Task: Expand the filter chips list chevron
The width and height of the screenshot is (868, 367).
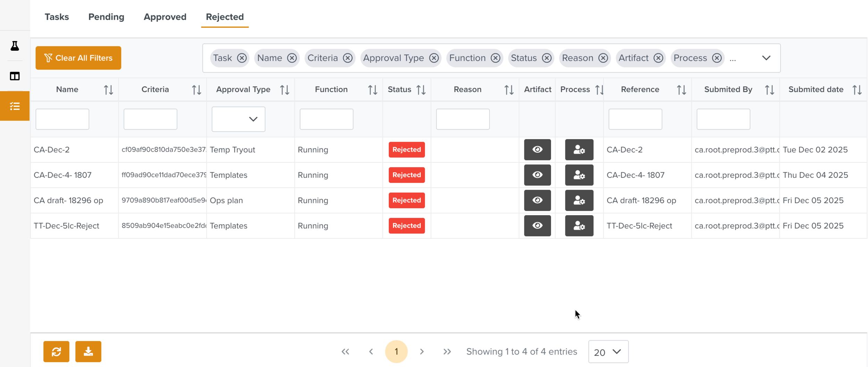Action: coord(766,58)
